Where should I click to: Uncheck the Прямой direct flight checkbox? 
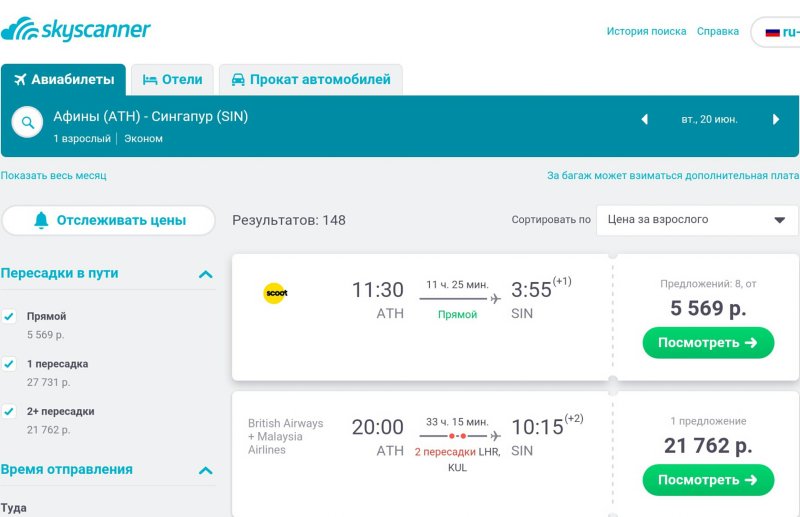tap(9, 316)
